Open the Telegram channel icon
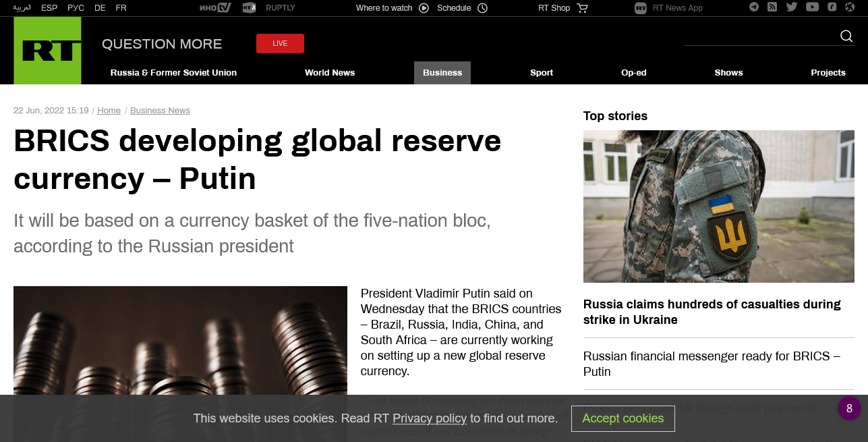The image size is (868, 442). [753, 7]
